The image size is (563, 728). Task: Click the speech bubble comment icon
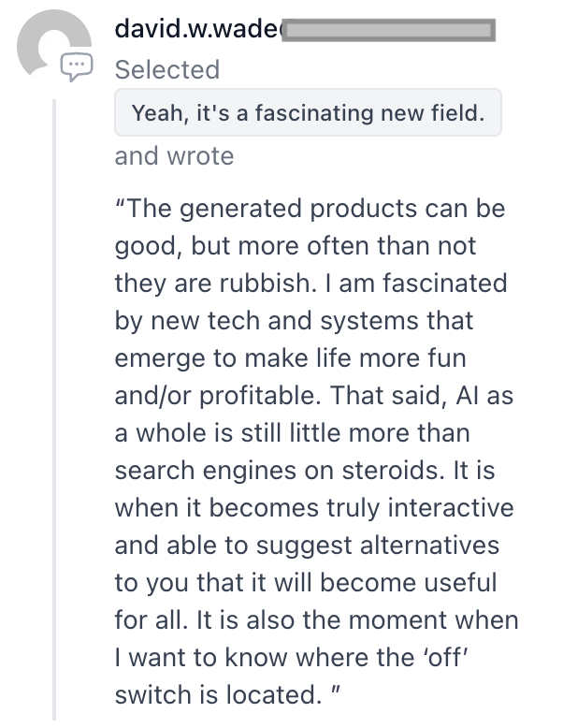pos(77,66)
